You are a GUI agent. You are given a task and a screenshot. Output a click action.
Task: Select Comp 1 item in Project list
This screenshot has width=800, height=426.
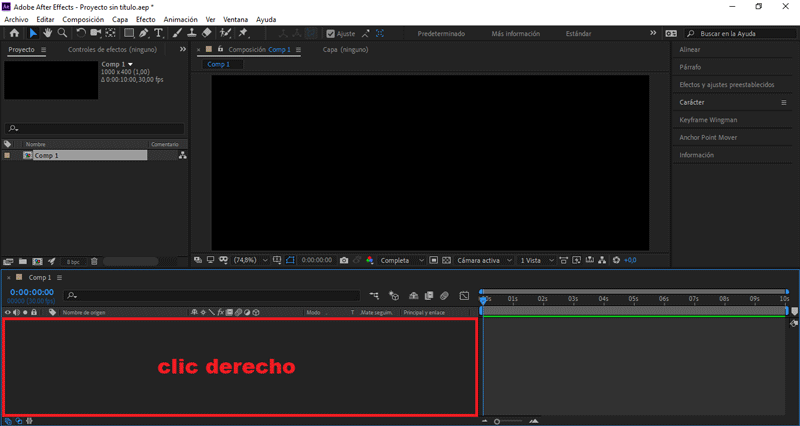[x=90, y=156]
